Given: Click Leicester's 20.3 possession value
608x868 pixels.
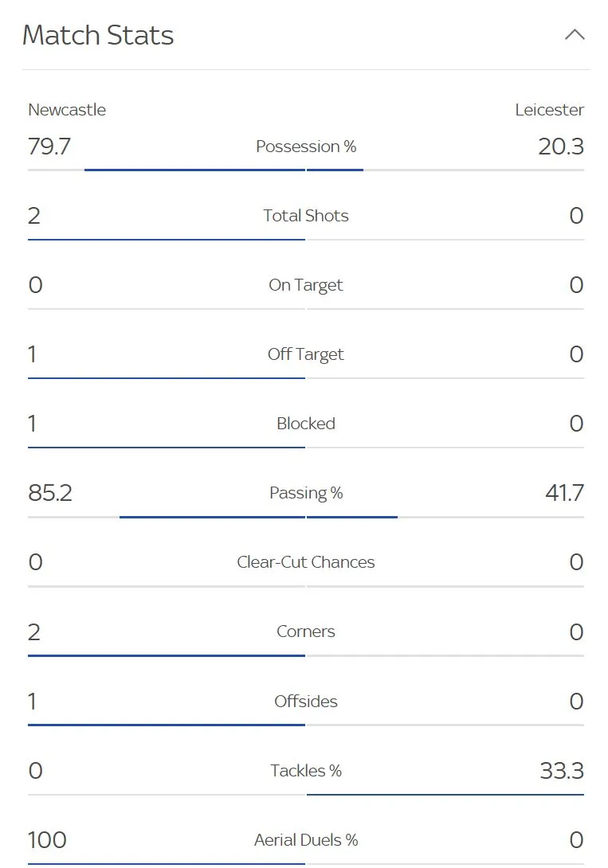Looking at the screenshot, I should (x=561, y=147).
